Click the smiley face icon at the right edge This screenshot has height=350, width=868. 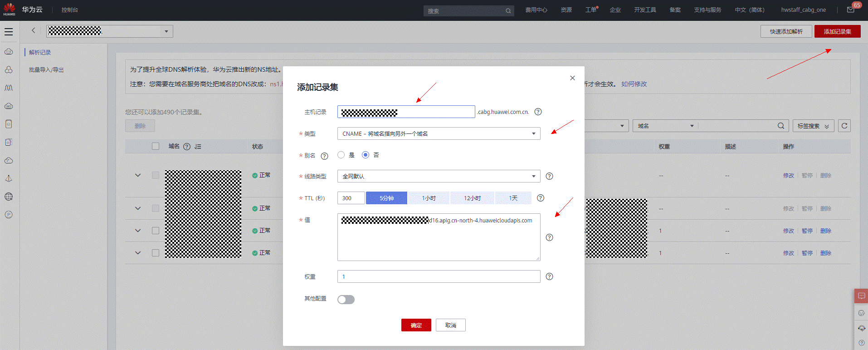(x=861, y=313)
